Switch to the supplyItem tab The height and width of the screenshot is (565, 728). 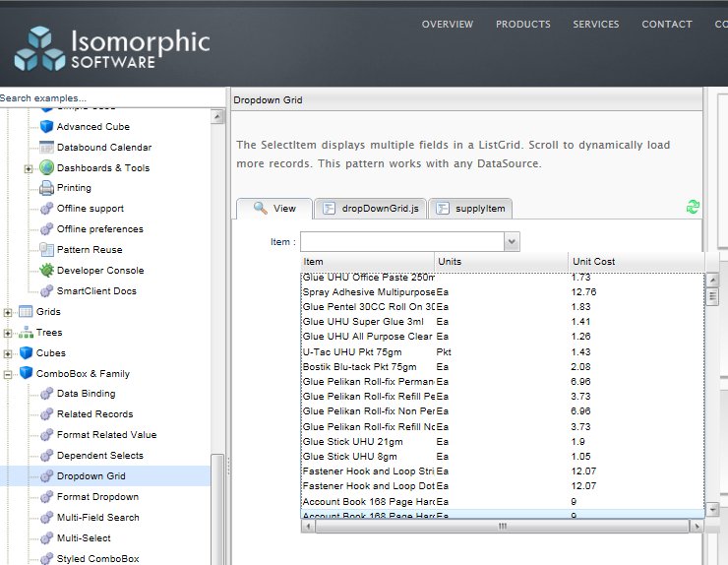click(x=471, y=209)
